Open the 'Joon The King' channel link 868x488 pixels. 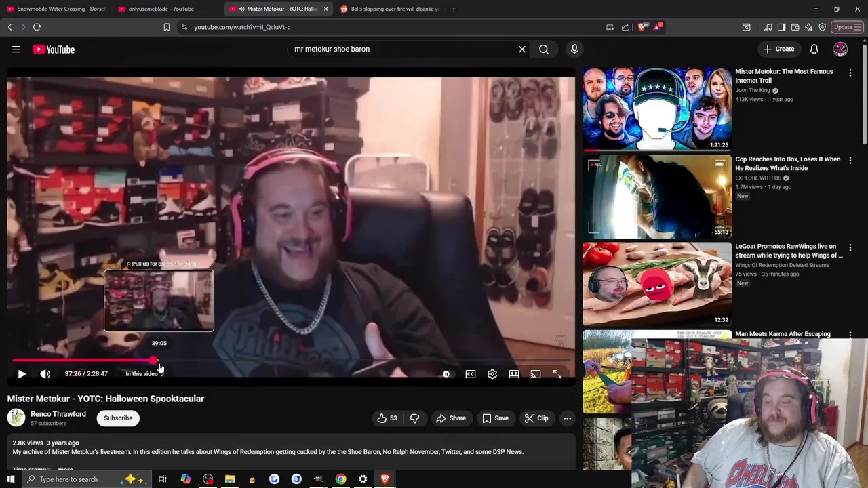coord(753,90)
